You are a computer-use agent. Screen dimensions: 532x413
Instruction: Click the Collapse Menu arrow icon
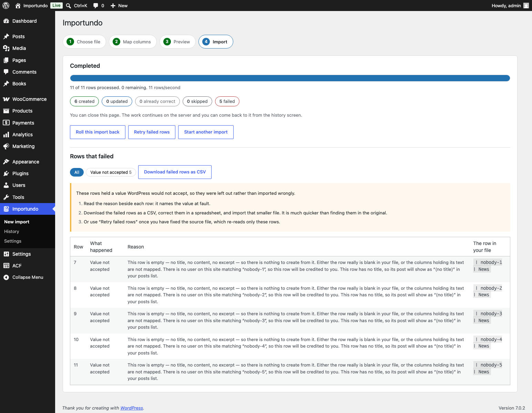[6, 277]
